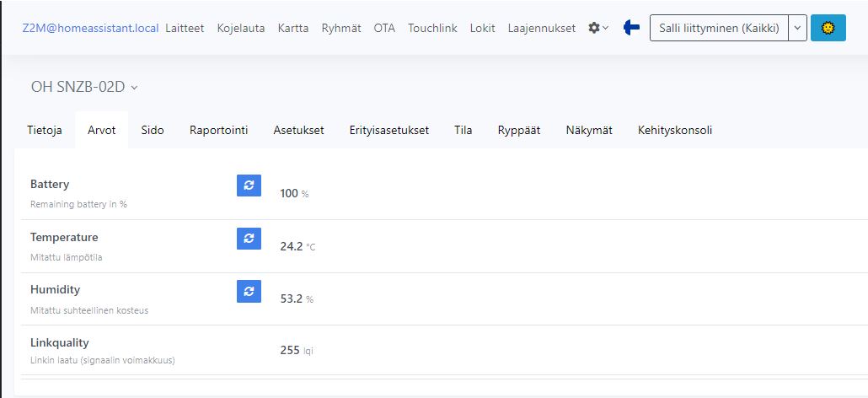Switch to the Tietoja tab
868x398 pixels.
coord(45,130)
